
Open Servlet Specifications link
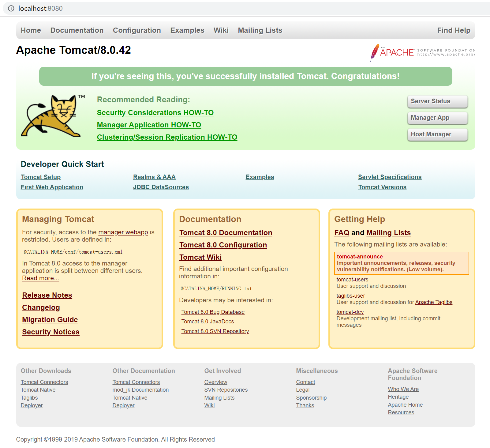[x=390, y=177]
